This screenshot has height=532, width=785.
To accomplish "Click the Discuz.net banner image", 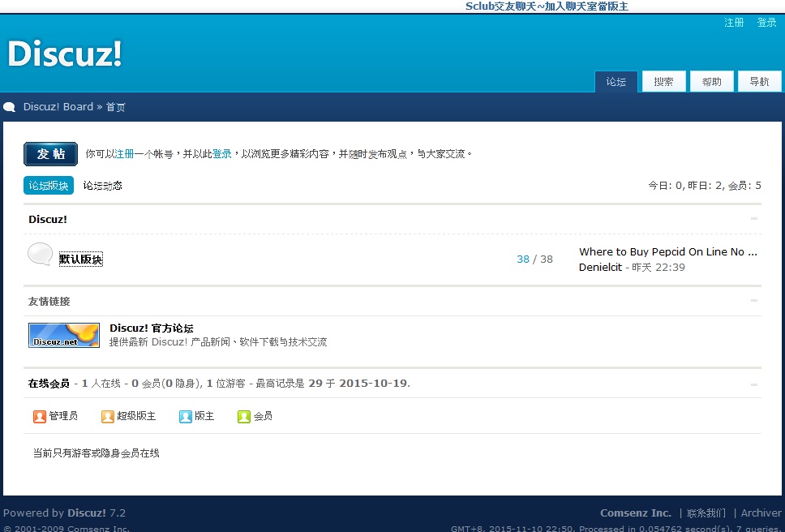I will tap(64, 335).
